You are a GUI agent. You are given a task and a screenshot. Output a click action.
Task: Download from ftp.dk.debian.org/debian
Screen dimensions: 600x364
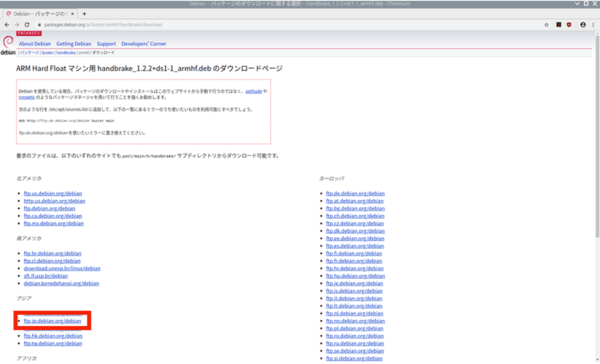(355, 231)
